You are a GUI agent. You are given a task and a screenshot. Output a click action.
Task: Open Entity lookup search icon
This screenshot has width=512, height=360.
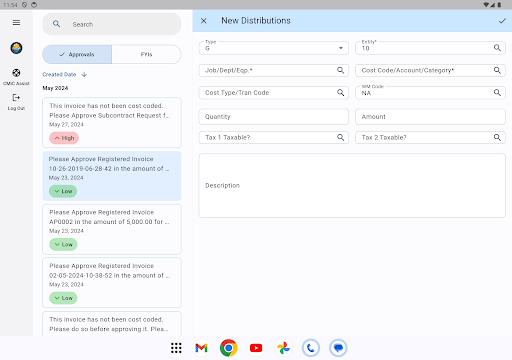tap(497, 48)
